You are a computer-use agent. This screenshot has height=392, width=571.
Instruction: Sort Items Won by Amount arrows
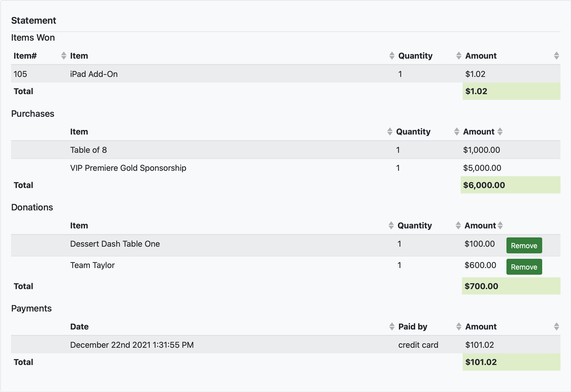pyautogui.click(x=556, y=56)
